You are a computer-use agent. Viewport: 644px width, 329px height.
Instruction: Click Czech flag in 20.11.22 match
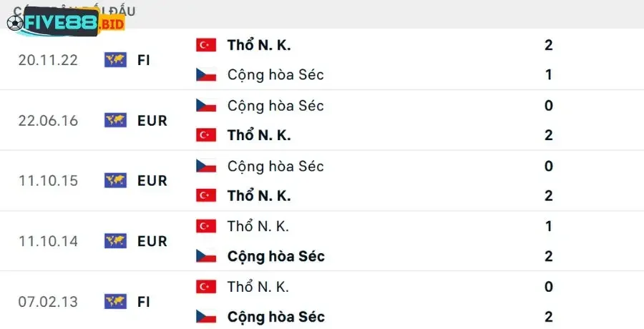[206, 74]
